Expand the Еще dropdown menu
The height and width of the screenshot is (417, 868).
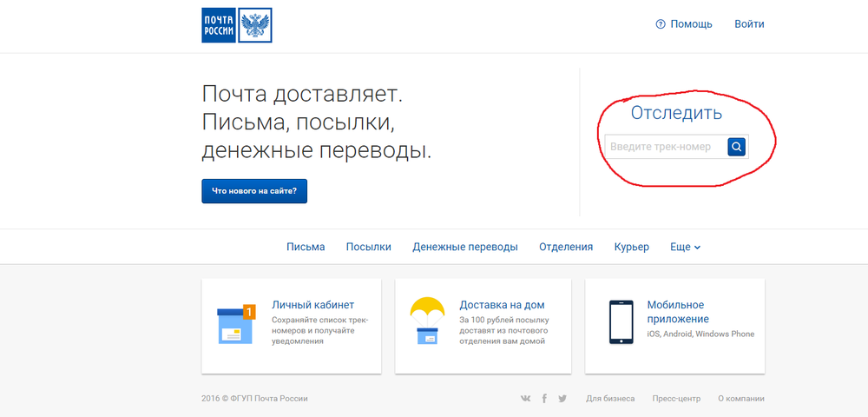click(x=686, y=247)
